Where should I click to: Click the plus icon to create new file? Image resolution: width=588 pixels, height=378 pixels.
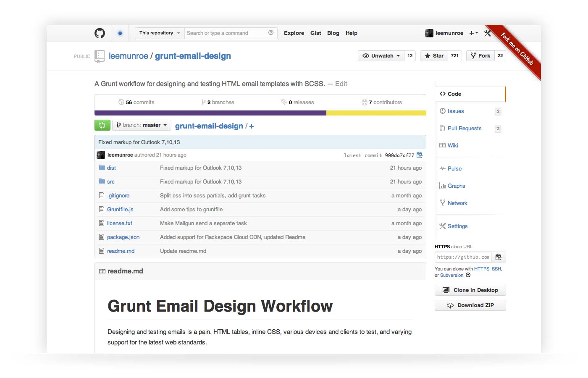tap(252, 126)
